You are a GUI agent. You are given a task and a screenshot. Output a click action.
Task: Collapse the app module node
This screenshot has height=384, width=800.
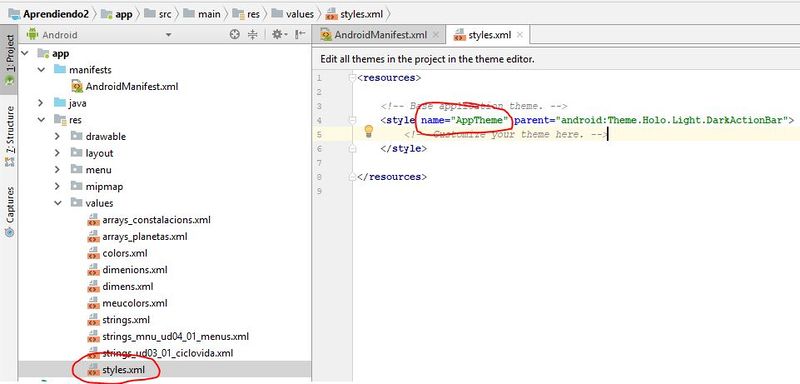(x=24, y=53)
